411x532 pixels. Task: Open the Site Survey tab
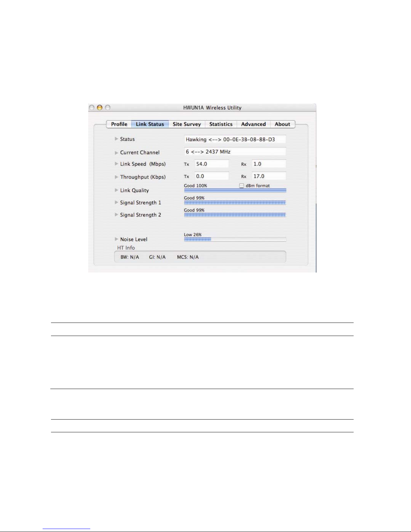tap(187, 124)
